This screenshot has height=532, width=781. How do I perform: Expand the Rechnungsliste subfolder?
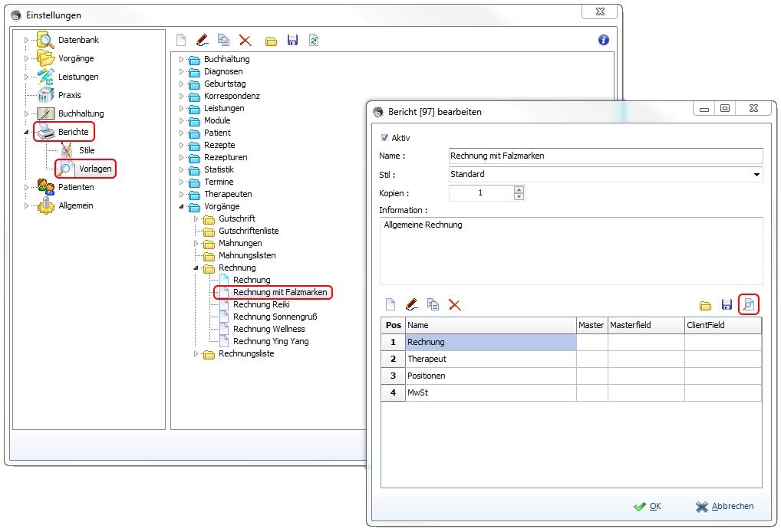196,354
